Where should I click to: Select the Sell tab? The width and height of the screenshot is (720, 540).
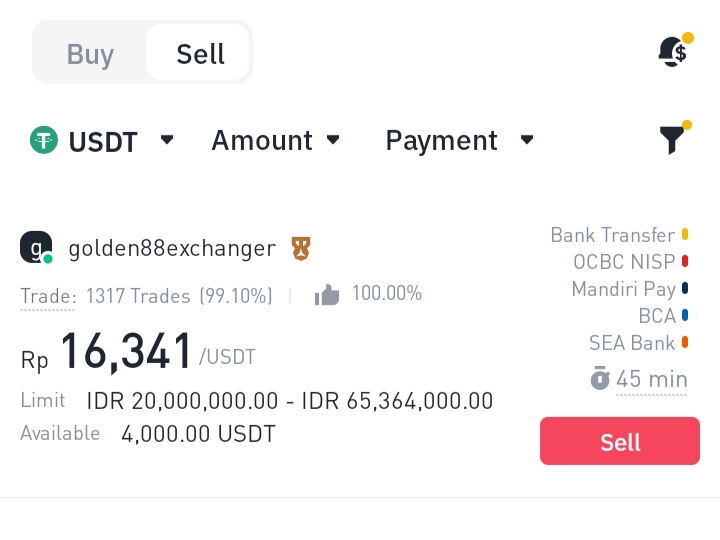[x=200, y=53]
